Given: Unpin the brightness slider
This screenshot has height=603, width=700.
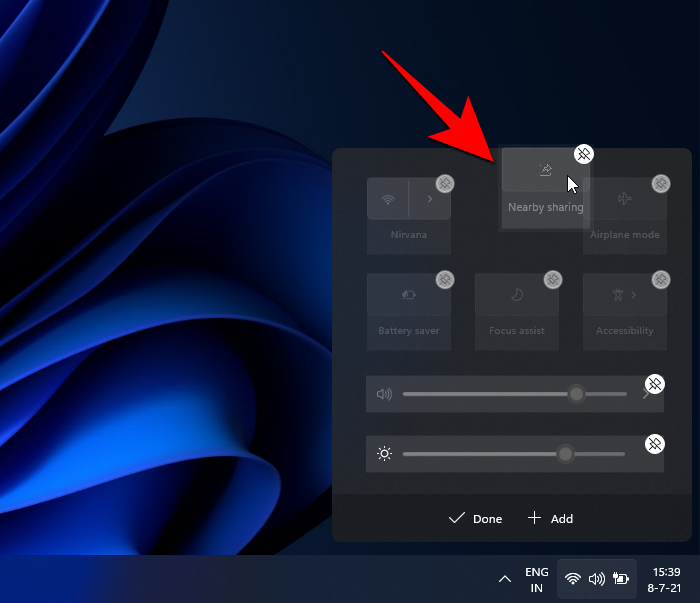Looking at the screenshot, I should tap(654, 443).
